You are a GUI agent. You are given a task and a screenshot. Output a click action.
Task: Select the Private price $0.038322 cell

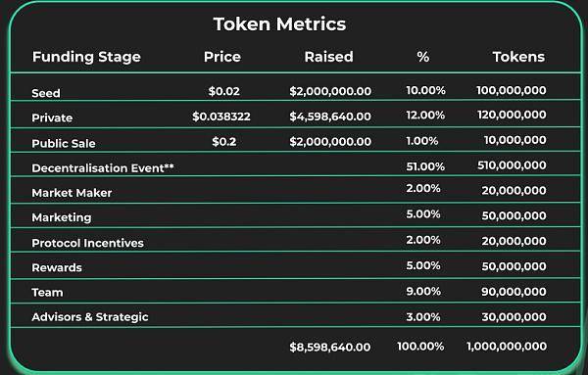click(221, 117)
